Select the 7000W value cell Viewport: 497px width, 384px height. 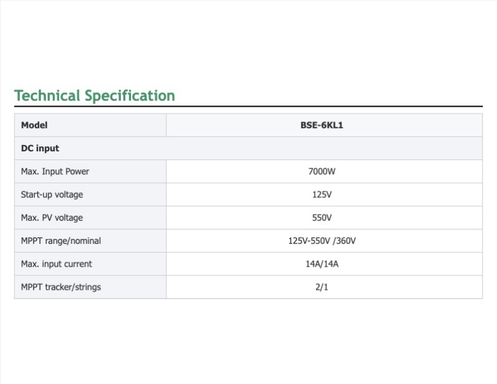coord(324,171)
